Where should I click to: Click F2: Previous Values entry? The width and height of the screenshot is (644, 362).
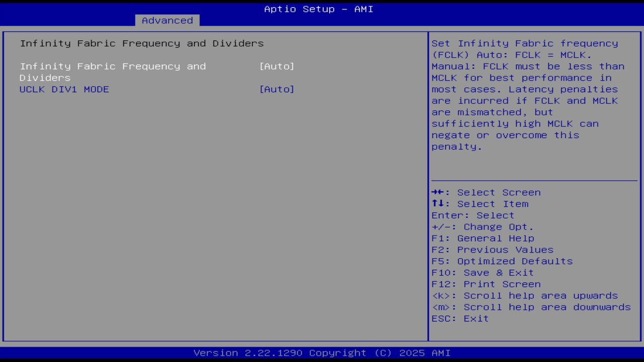(492, 249)
